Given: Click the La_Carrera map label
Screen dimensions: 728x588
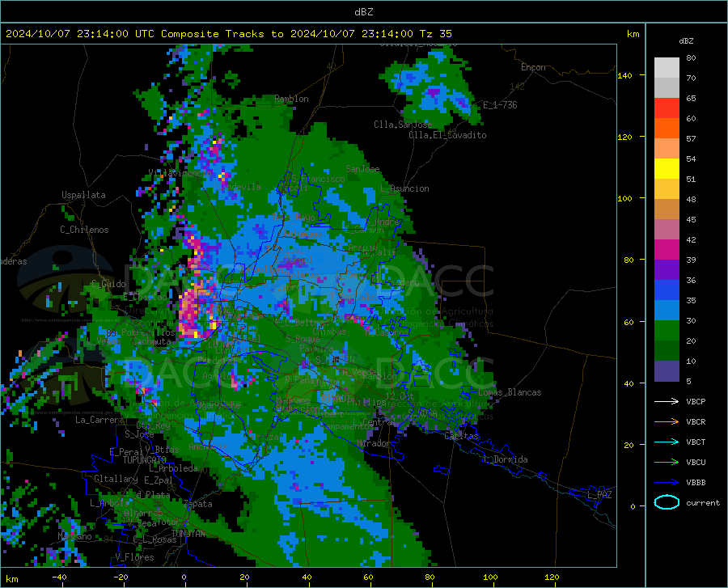Looking at the screenshot, I should click(99, 420).
